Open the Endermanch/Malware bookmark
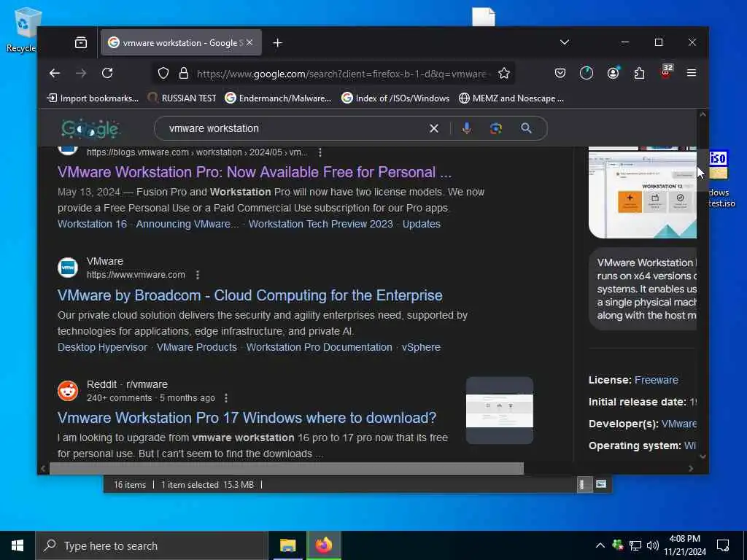This screenshot has width=747, height=560. [x=278, y=98]
